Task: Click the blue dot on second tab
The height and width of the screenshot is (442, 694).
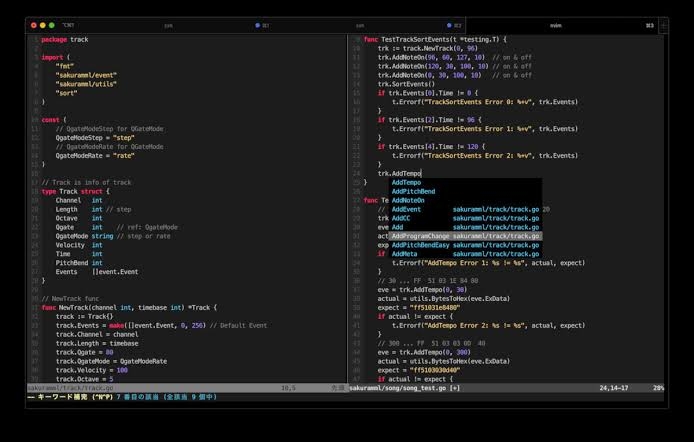Action: tap(258, 25)
